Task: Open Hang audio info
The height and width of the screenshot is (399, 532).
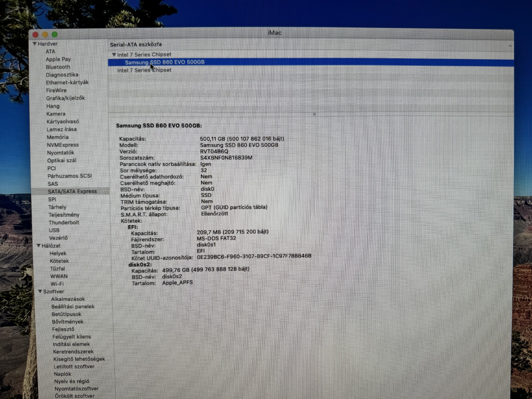Action: click(53, 106)
